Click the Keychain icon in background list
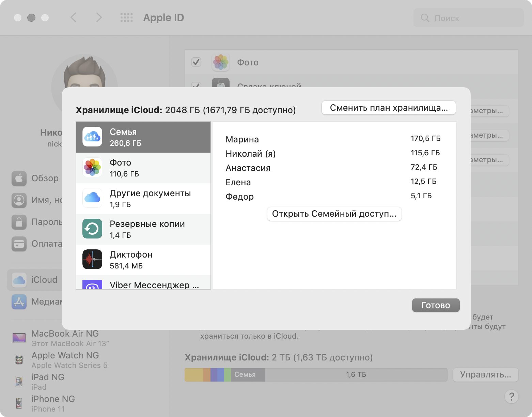Screen dimensions: 532x417 [x=221, y=83]
